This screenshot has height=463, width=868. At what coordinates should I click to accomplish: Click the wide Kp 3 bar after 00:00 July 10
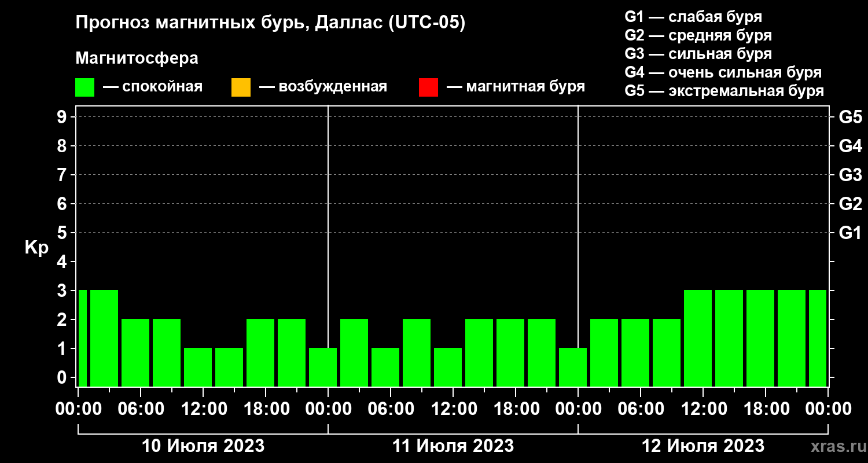[104, 338]
